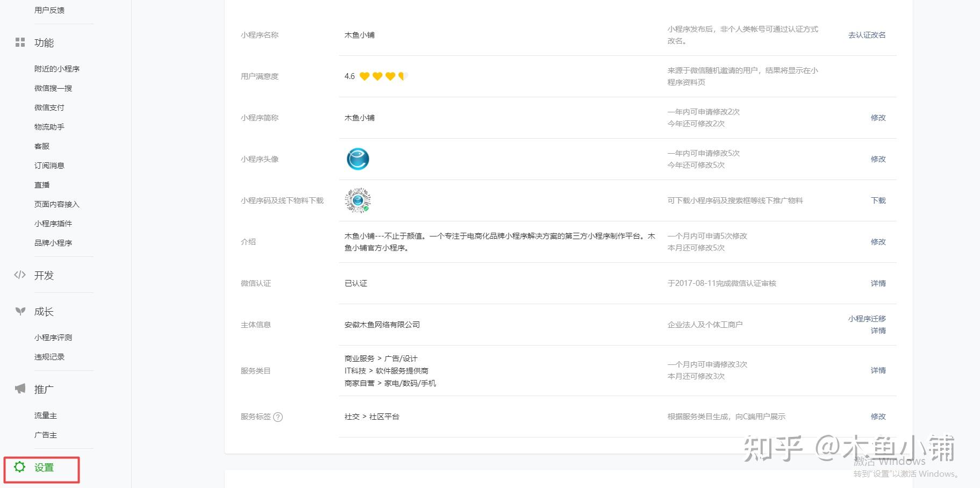Viewport: 980px width, 488px height.
Task: Click 修改 in the 服务标签 row
Action: pyautogui.click(x=878, y=417)
